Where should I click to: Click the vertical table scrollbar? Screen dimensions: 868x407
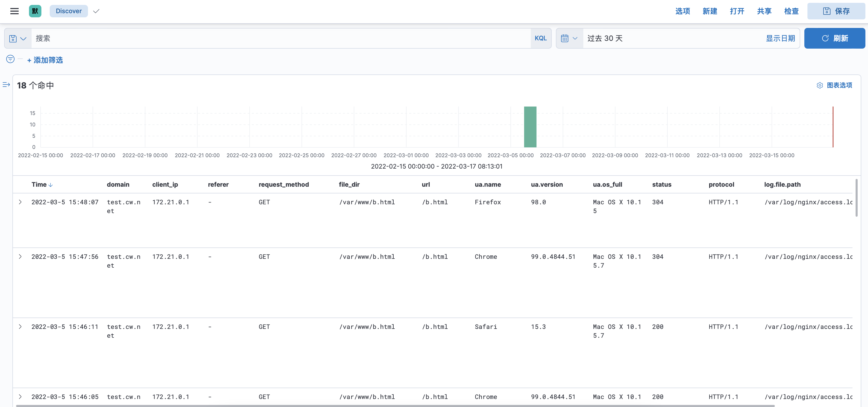856,198
